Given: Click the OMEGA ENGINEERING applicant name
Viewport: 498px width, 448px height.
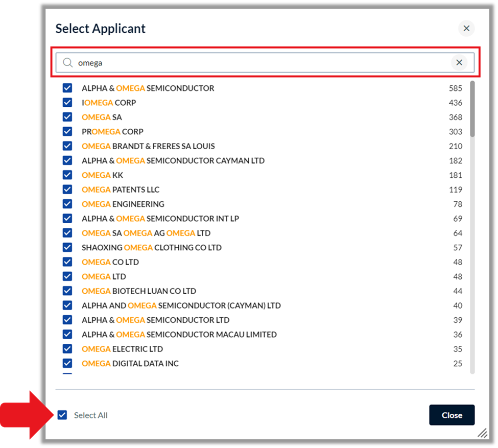Looking at the screenshot, I should pyautogui.click(x=123, y=204).
